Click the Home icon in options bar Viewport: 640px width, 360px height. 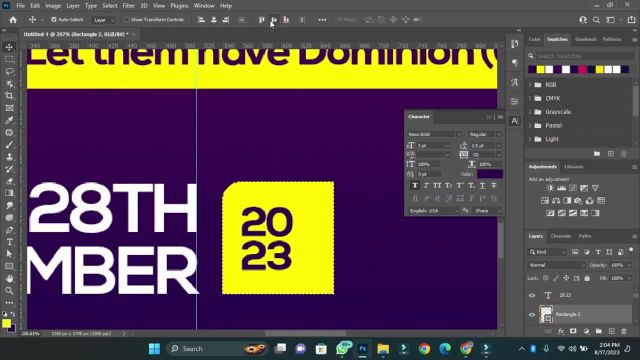click(x=13, y=20)
